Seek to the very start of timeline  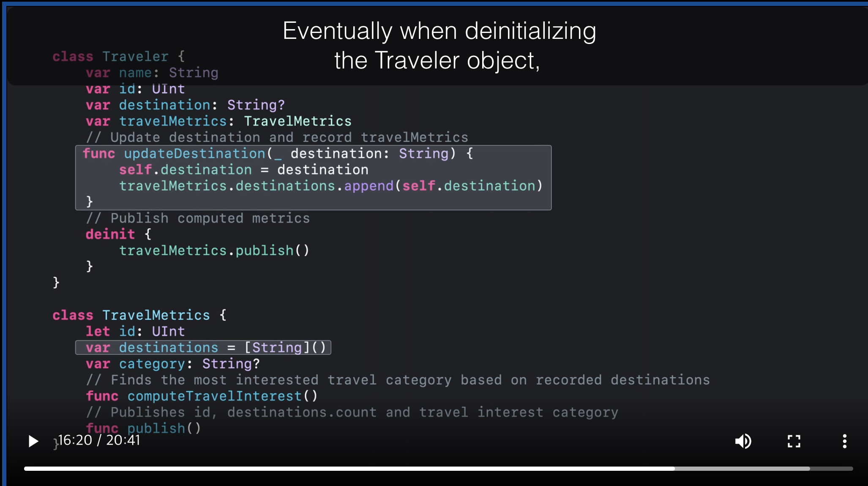point(25,469)
